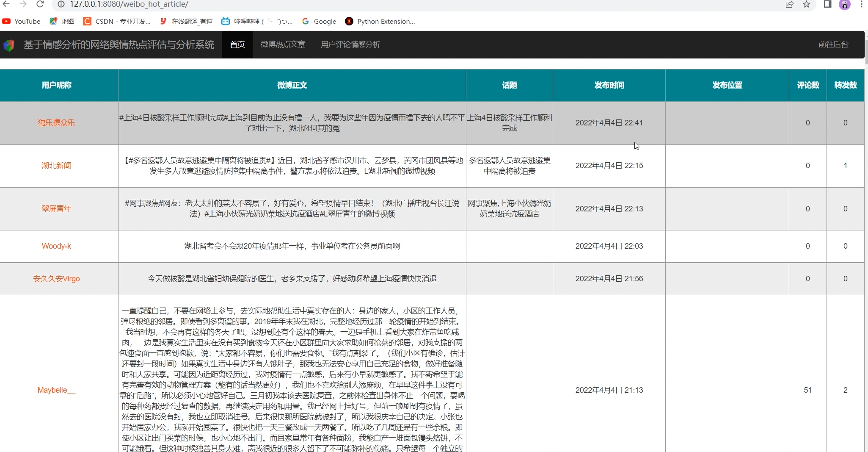
Task: Click the 发布时间 column header
Action: point(609,85)
